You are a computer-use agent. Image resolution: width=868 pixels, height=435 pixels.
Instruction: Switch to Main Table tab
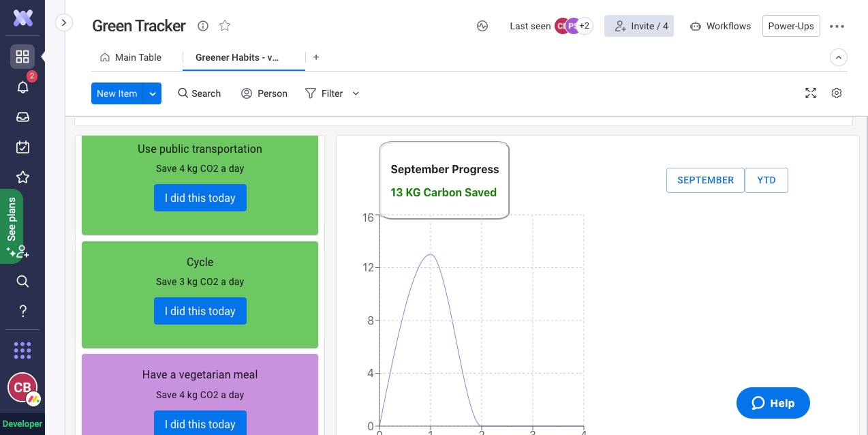click(131, 57)
